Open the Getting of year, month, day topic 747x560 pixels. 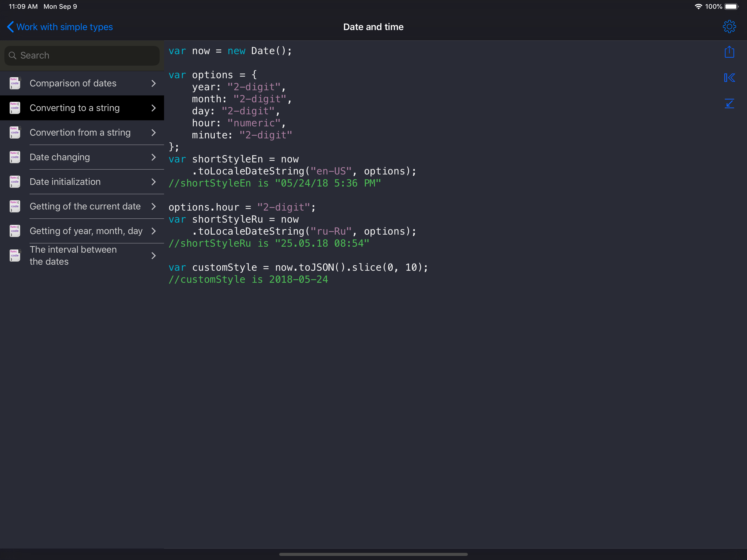pyautogui.click(x=86, y=231)
